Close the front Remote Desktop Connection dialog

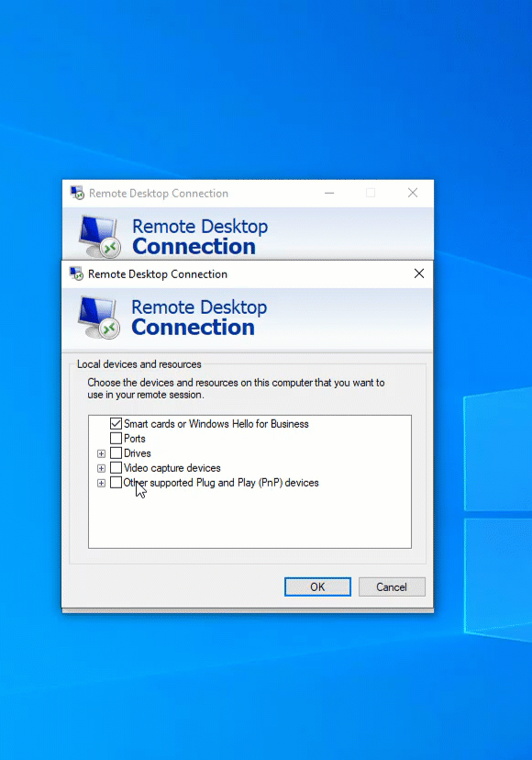coord(419,274)
